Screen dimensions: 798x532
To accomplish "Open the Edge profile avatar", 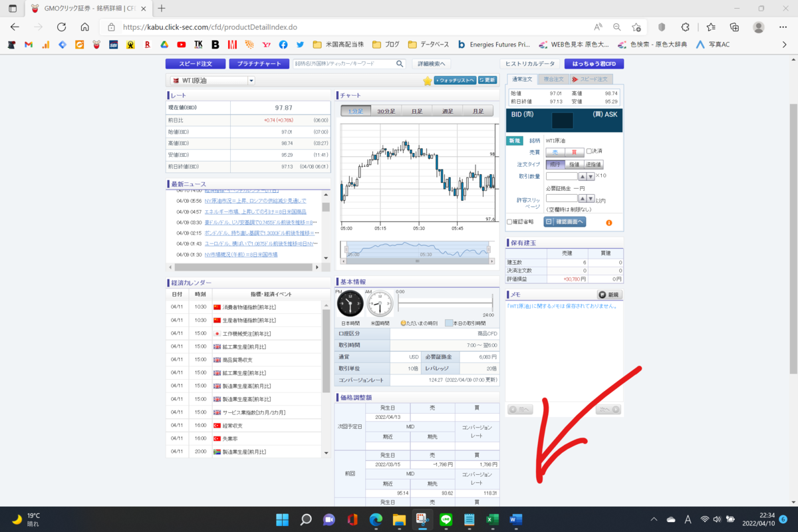I will [759, 27].
